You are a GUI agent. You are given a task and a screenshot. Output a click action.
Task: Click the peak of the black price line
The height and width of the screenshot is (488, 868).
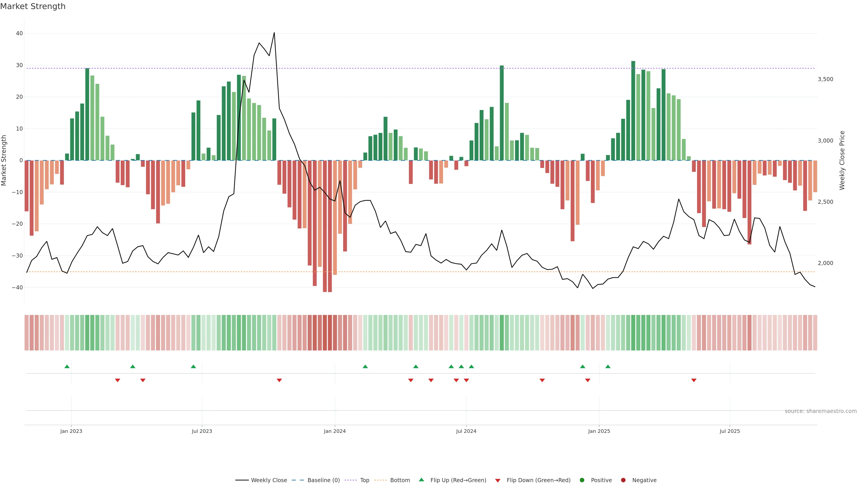274,33
